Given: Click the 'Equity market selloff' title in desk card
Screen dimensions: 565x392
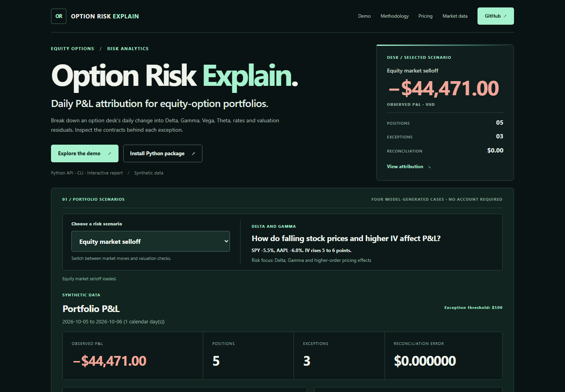Looking at the screenshot, I should tap(412, 71).
